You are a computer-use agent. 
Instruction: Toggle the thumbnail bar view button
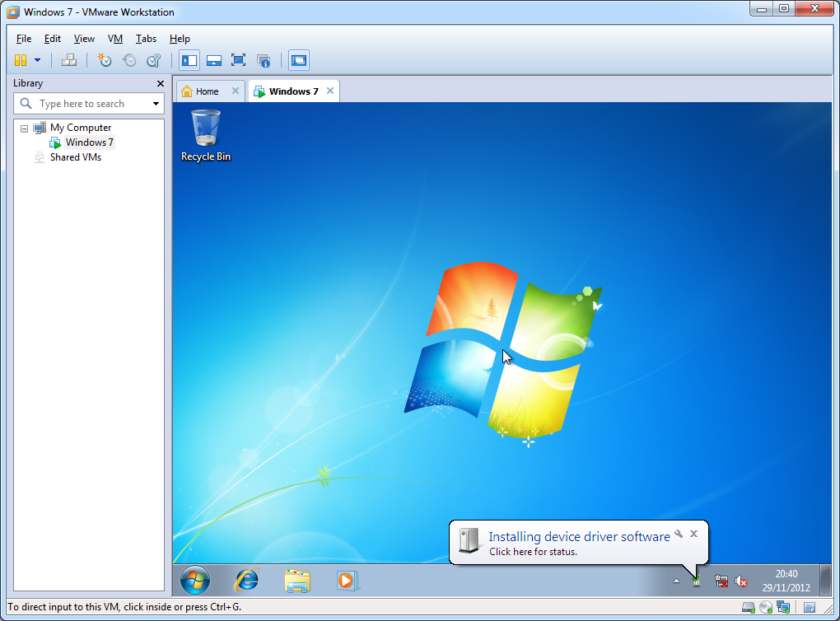click(214, 60)
